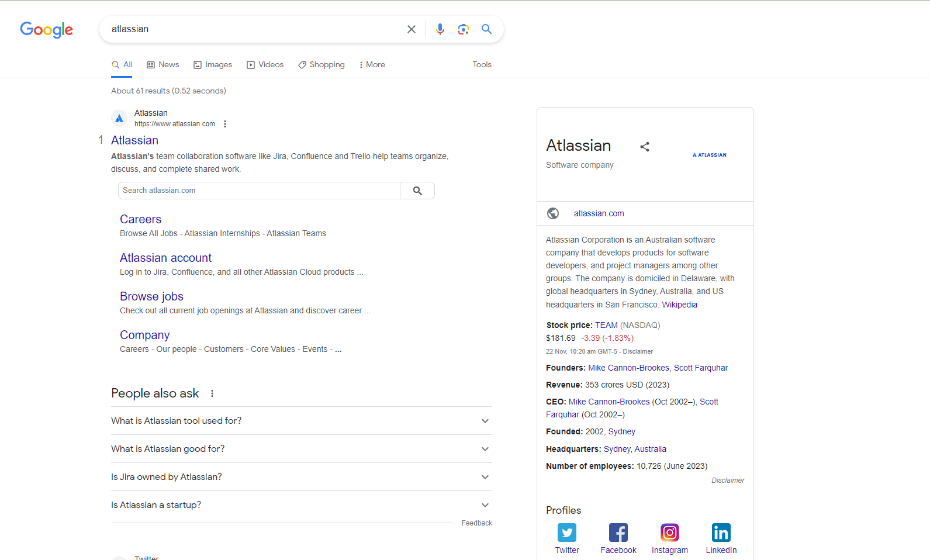Viewport: 930px width, 560px height.
Task: Click the Facebook profile label
Action: coord(618,550)
